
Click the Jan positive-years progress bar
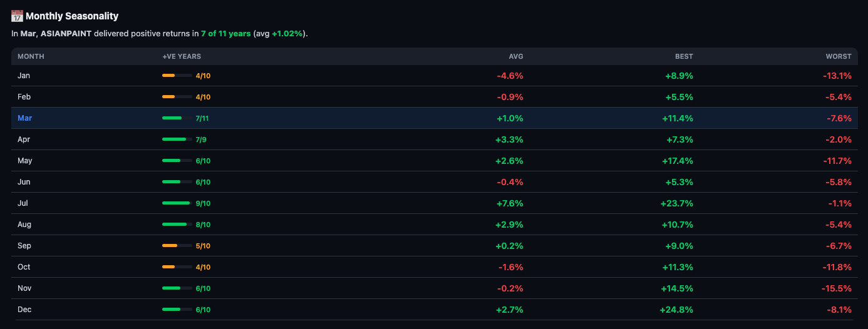pos(177,76)
